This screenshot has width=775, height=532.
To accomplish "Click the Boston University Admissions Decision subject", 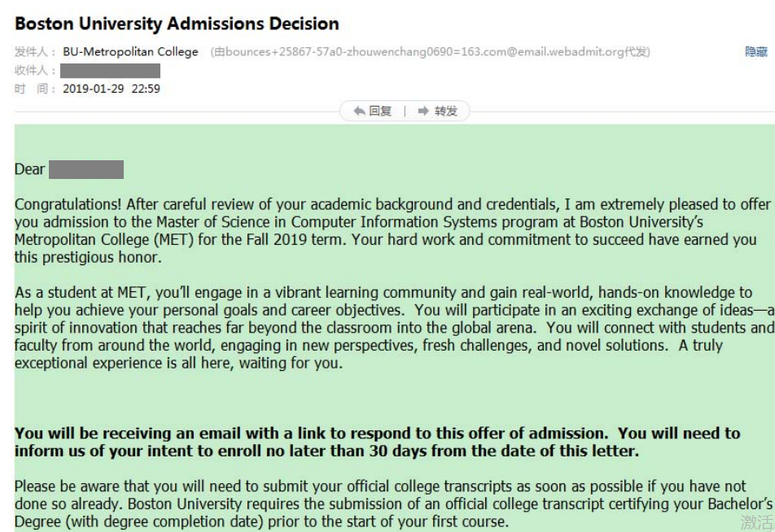I will (177, 24).
